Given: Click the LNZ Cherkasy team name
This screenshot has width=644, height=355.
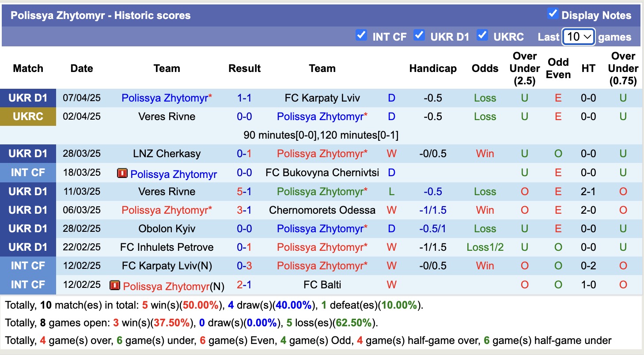Looking at the screenshot, I should coord(167,154).
